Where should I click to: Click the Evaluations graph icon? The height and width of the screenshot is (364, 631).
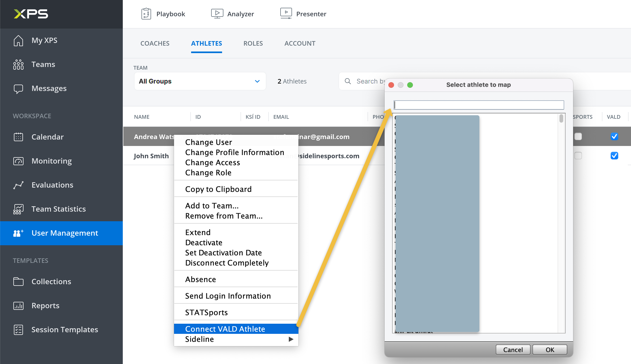click(18, 185)
